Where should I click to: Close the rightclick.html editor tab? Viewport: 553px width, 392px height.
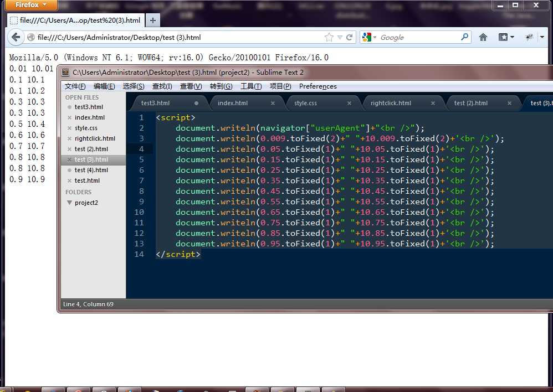(433, 104)
